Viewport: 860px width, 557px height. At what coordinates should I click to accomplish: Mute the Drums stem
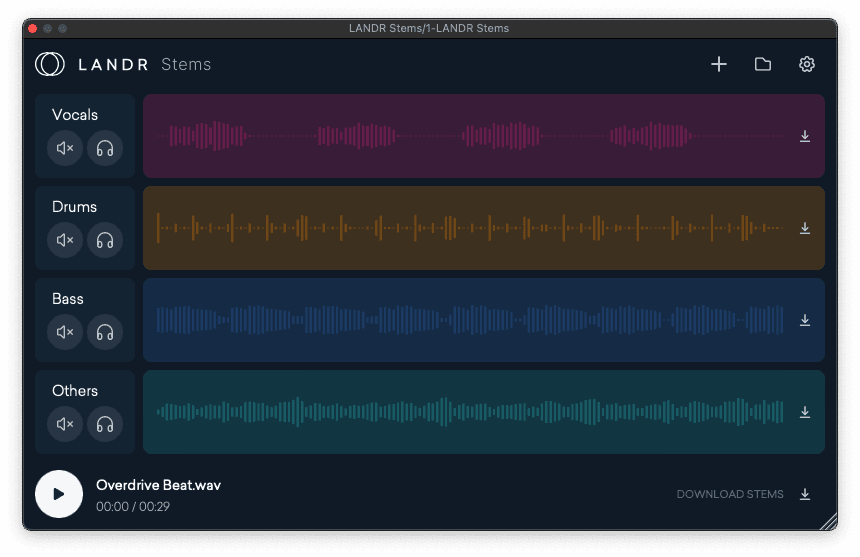(65, 241)
